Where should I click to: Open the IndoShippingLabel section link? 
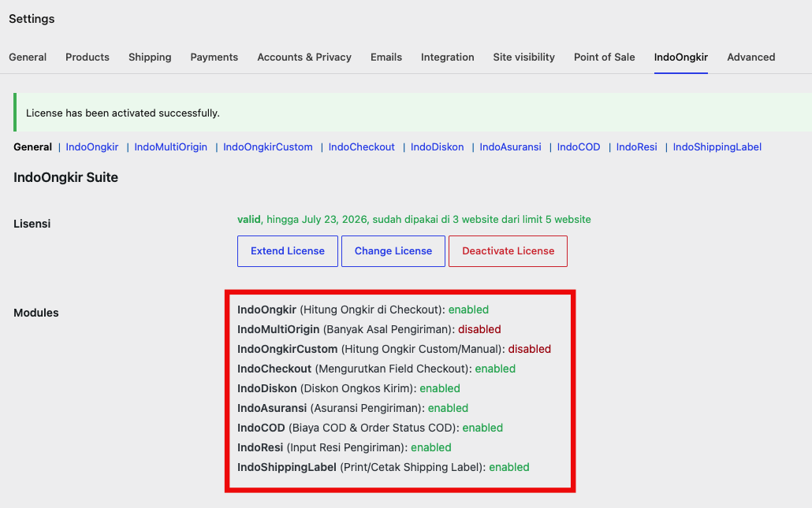point(717,147)
